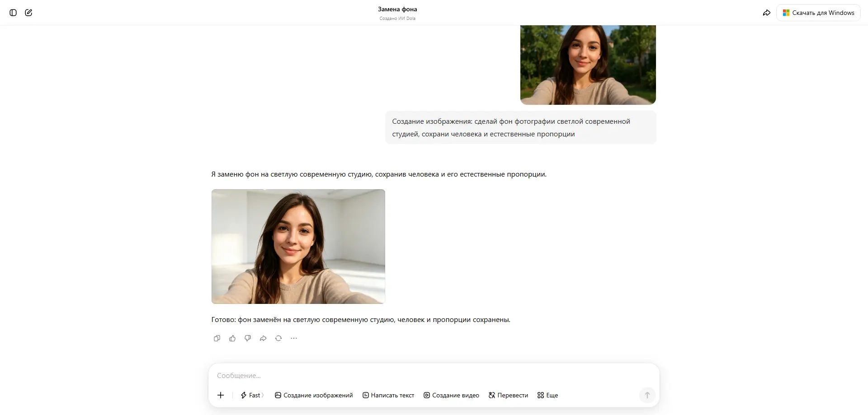This screenshot has height=415, width=868.
Task: Click Скачать для Windows button
Action: tap(818, 13)
